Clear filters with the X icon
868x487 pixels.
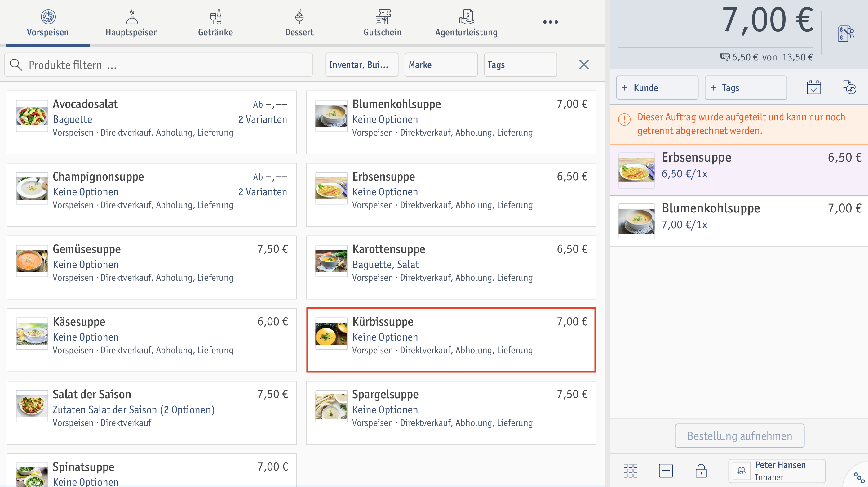coord(584,65)
